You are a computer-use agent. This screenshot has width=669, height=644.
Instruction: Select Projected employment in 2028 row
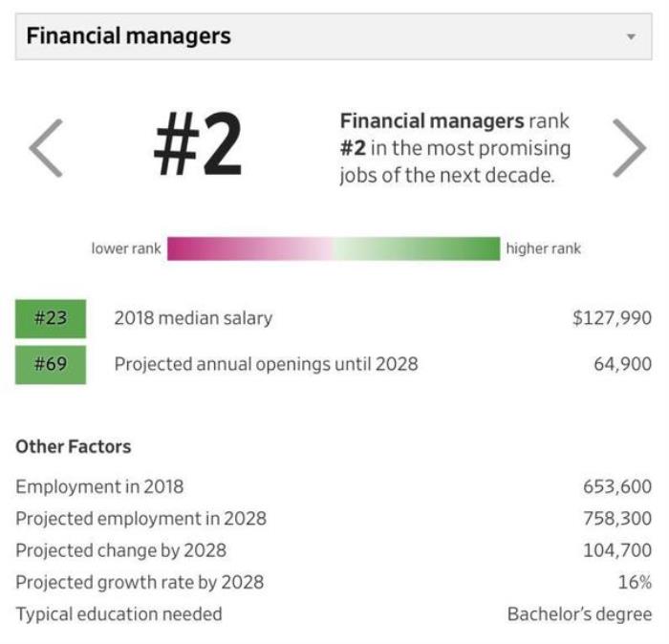[x=140, y=519]
